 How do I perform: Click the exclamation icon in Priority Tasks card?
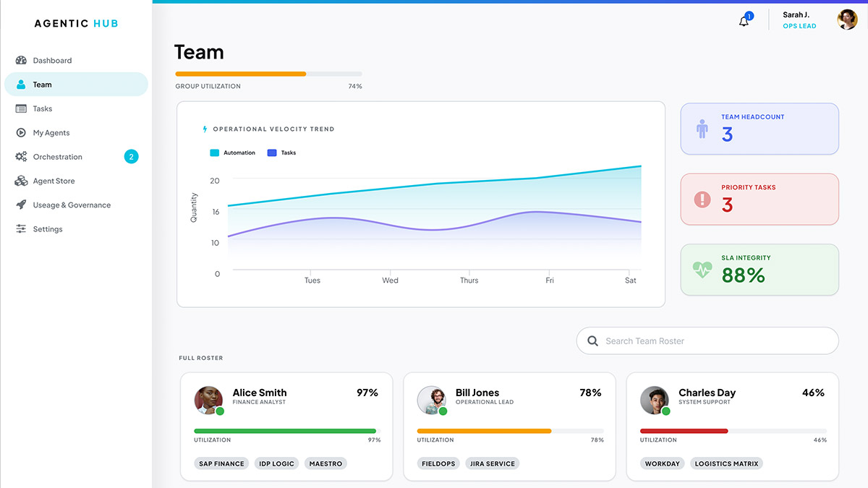coord(702,199)
